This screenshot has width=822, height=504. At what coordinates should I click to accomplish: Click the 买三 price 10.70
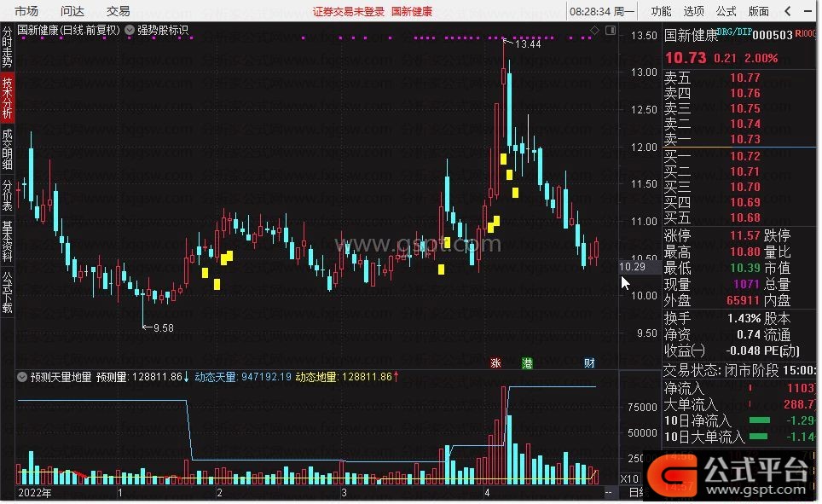(745, 188)
